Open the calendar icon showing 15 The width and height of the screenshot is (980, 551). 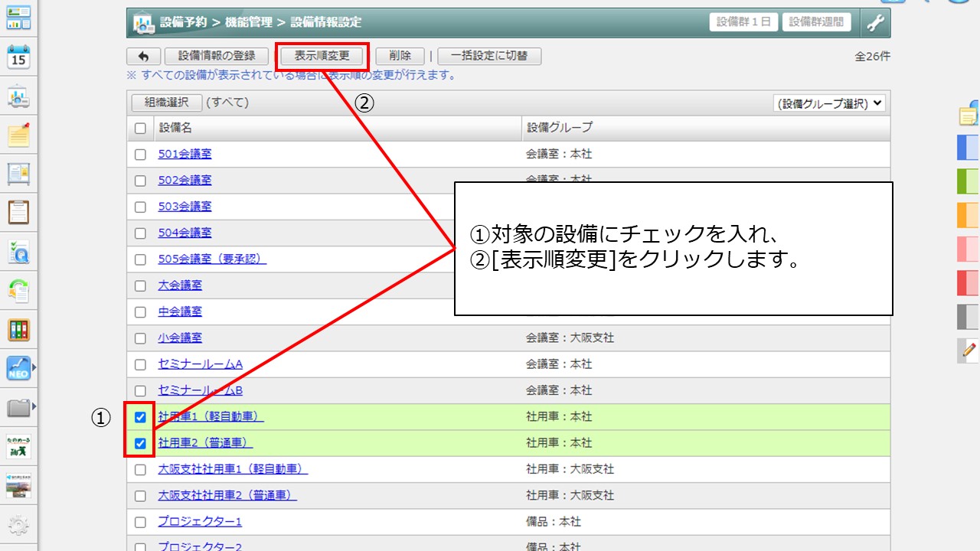tap(18, 57)
